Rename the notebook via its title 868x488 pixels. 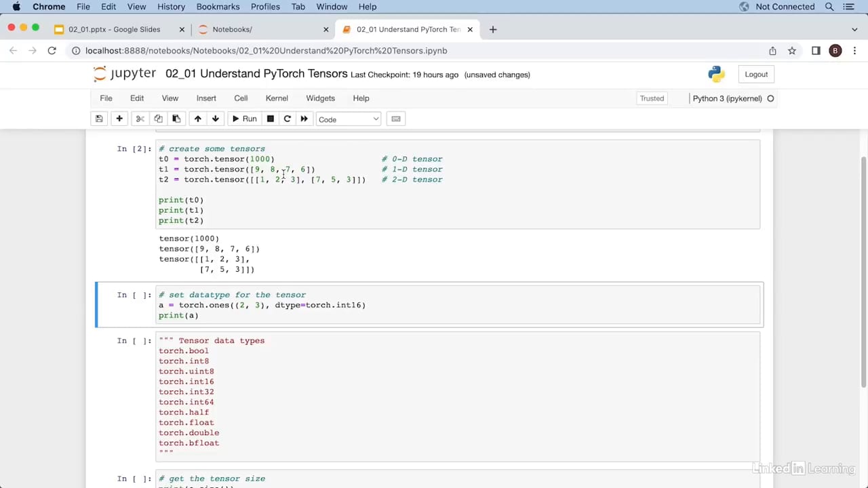[256, 74]
